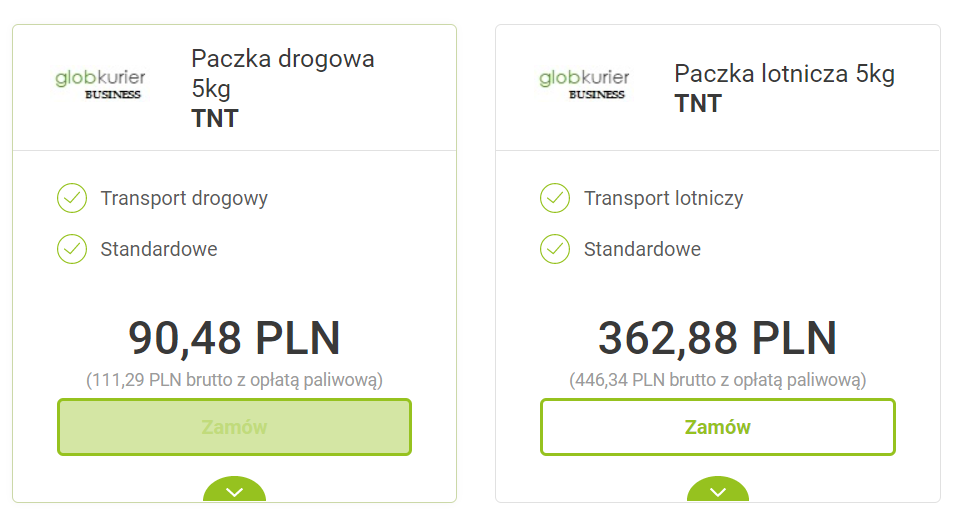Select the Paczka lotnicza 5kg title
This screenshot has width=964, height=522.
pyautogui.click(x=784, y=74)
